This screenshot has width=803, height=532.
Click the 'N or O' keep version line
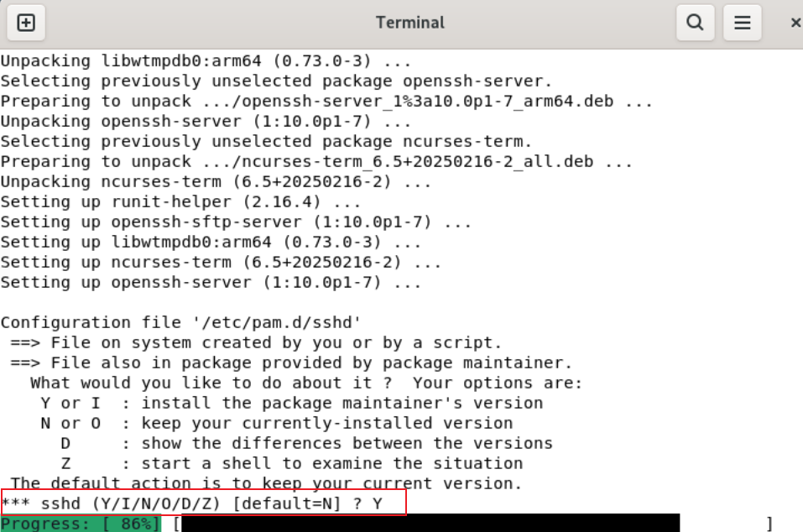[276, 423]
